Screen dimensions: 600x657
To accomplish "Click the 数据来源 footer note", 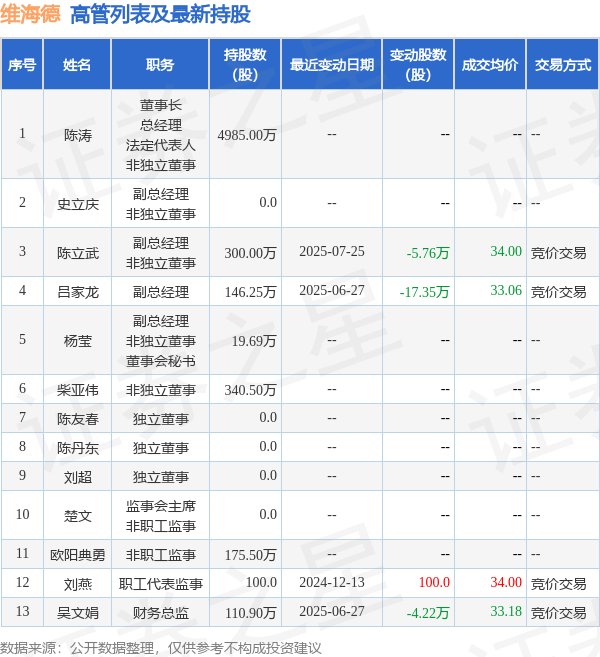I will pos(160,648).
